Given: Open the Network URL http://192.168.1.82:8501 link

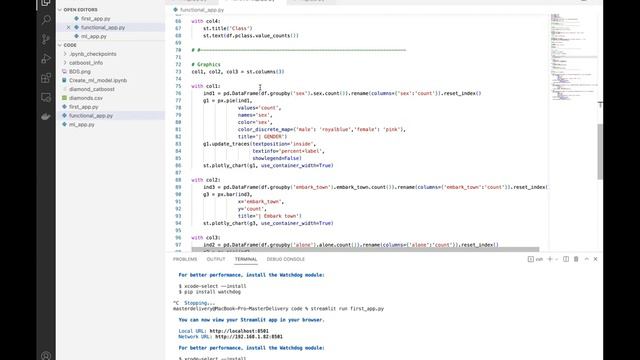Looking at the screenshot, I should tap(249, 337).
